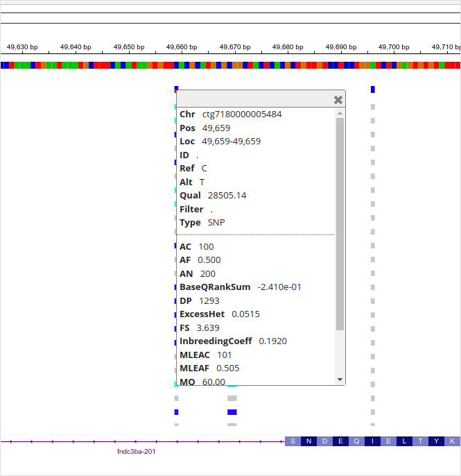The width and height of the screenshot is (461, 476).
Task: Click amino acid T in the exon
Action: point(420,441)
